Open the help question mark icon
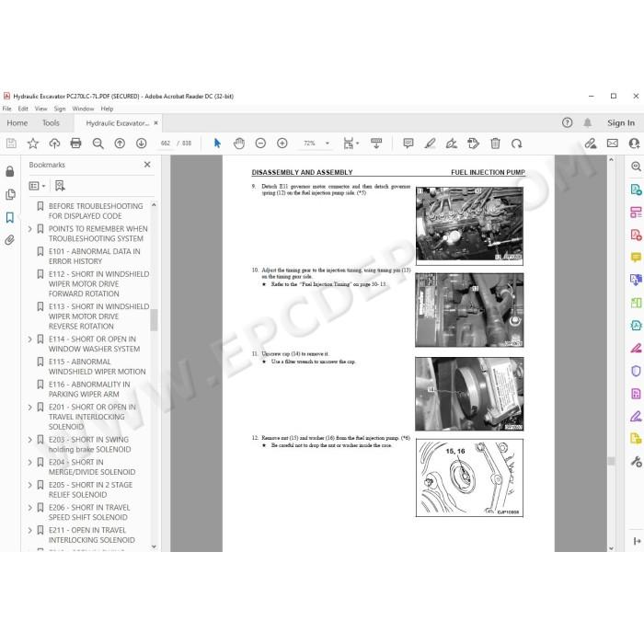 [568, 122]
